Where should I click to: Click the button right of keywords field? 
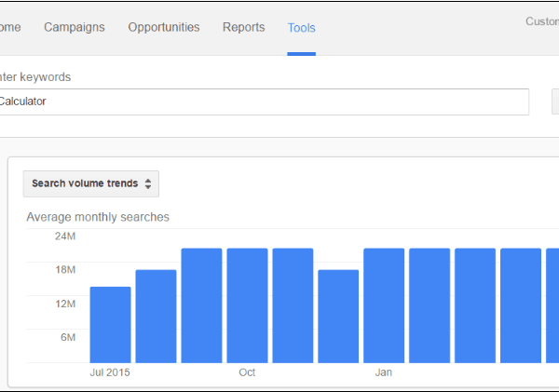tap(555, 101)
